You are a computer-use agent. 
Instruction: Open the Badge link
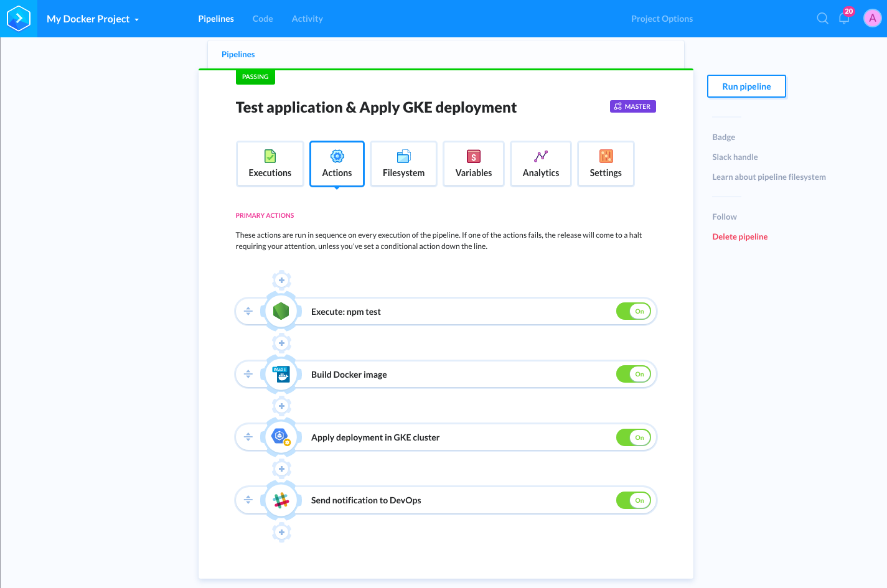click(724, 137)
